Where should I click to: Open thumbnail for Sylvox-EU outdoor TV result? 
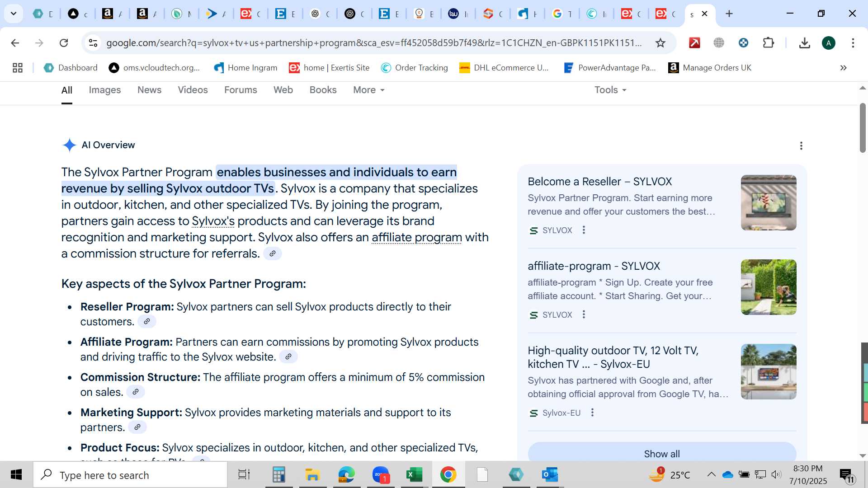(x=769, y=371)
